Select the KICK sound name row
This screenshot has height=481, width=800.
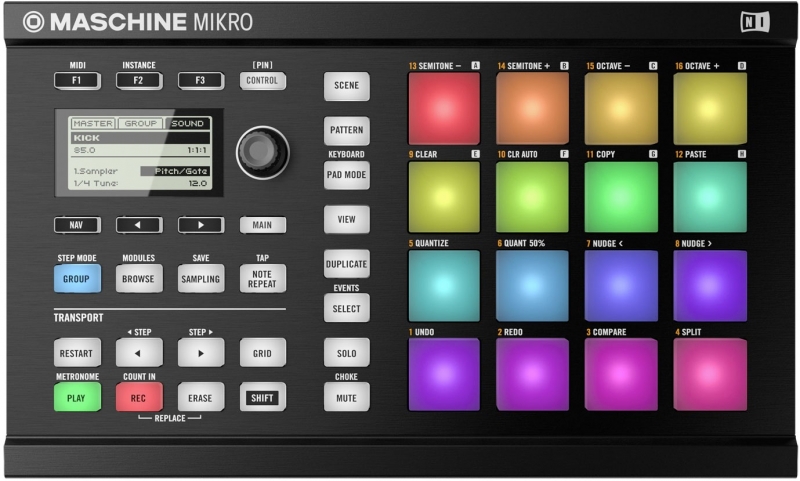click(140, 138)
